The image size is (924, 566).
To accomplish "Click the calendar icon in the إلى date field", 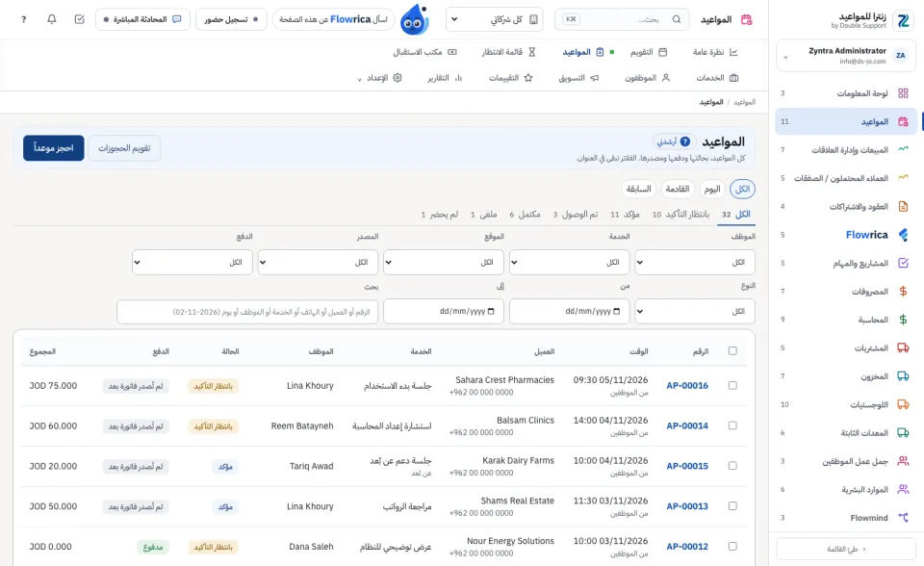I will click(491, 311).
